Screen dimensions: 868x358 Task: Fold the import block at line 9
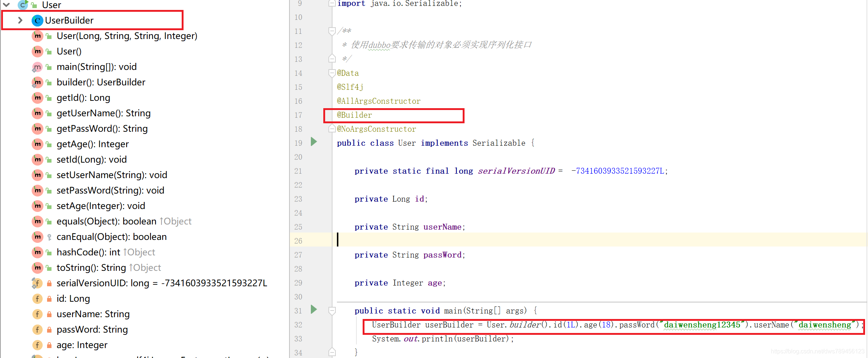332,4
